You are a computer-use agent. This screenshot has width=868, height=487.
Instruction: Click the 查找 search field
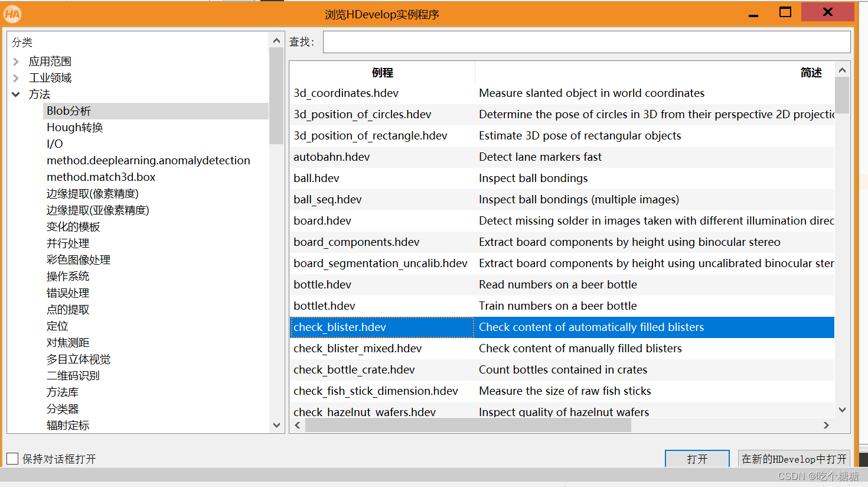pos(587,42)
